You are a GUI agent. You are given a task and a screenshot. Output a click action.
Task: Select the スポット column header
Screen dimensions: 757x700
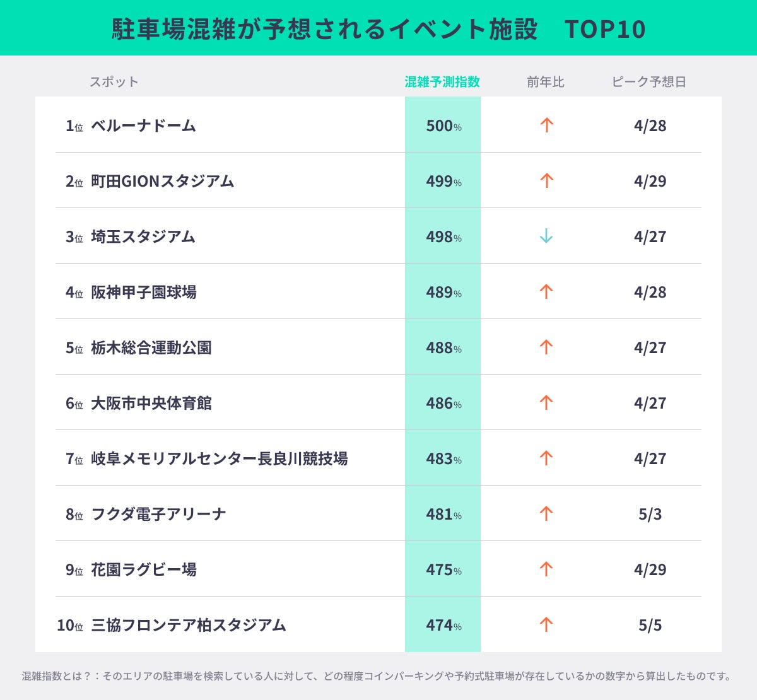(x=114, y=82)
